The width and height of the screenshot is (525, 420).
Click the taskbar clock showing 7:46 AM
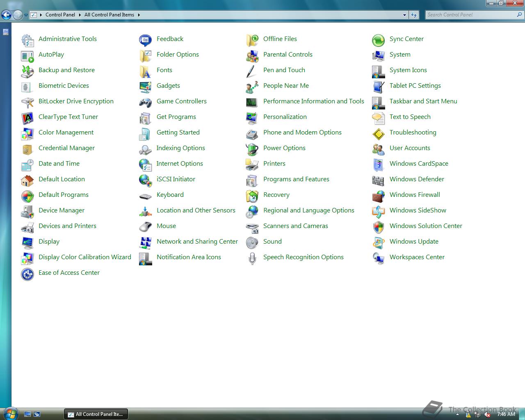click(506, 414)
